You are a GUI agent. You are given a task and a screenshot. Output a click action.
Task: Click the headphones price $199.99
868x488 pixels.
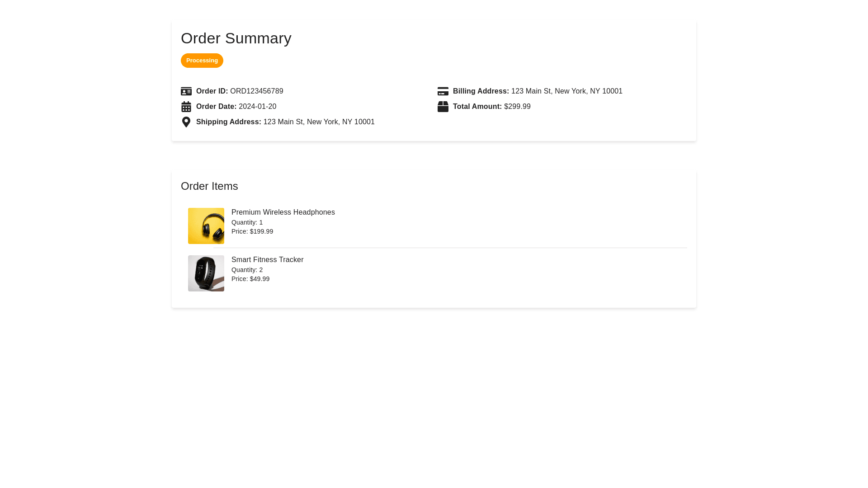click(x=261, y=231)
